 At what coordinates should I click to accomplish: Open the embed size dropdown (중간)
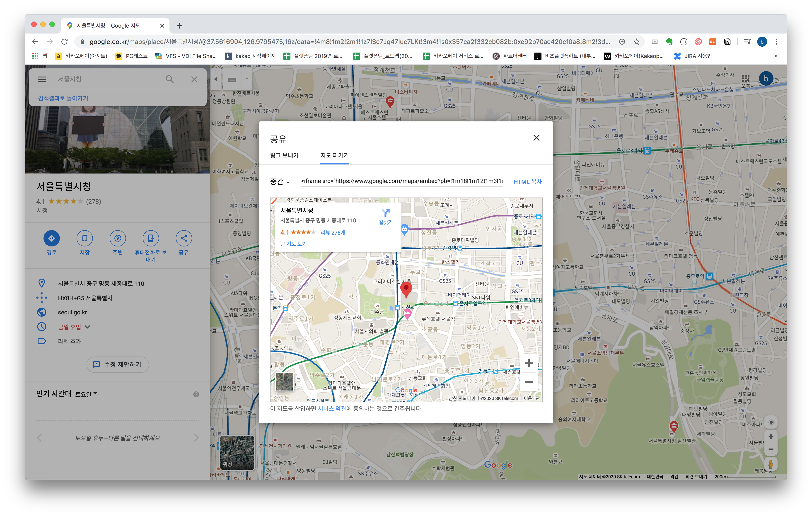click(x=280, y=182)
